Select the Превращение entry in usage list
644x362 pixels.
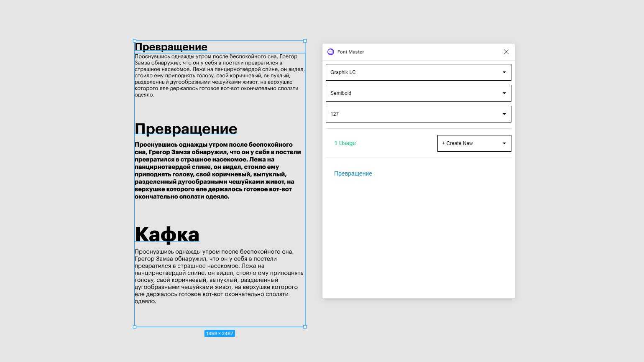point(353,173)
